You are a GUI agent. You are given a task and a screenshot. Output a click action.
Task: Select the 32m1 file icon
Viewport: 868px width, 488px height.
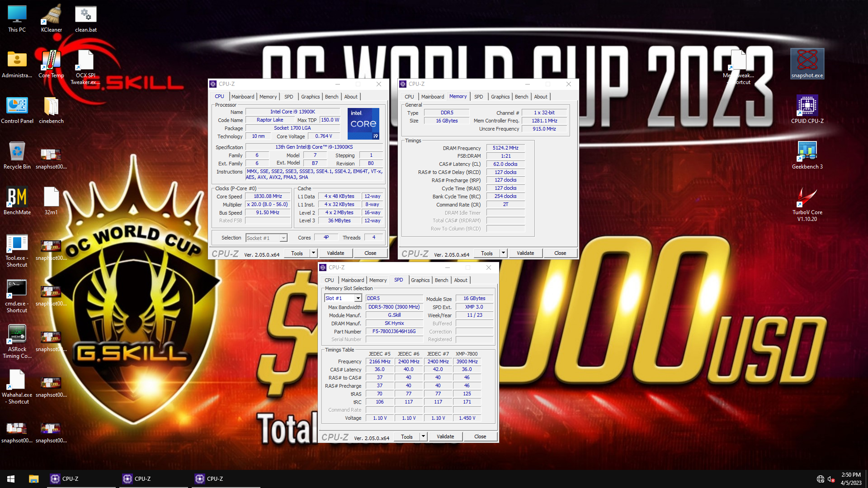(52, 202)
